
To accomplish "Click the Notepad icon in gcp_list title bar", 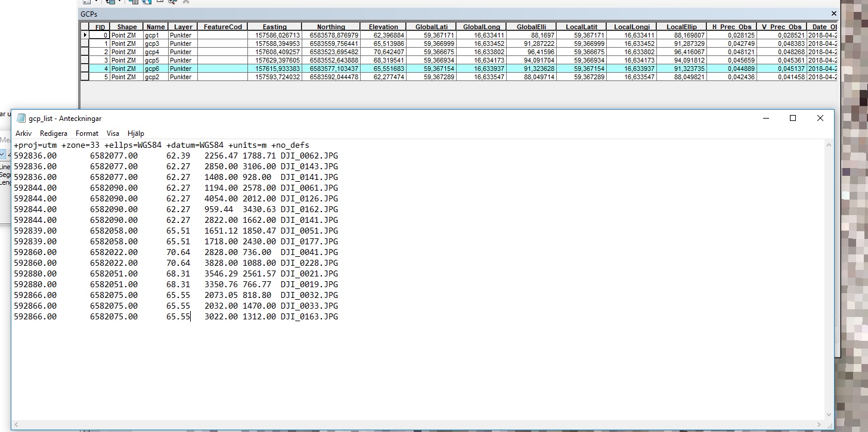I will (21, 119).
